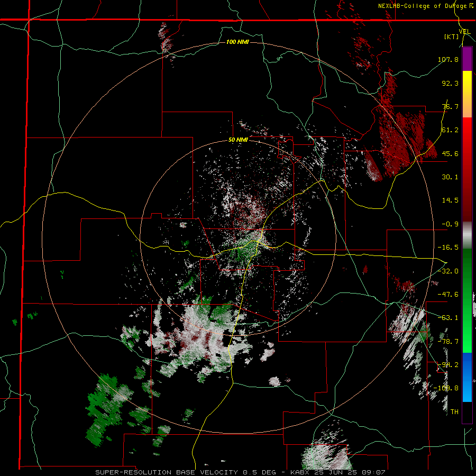Pick the orange segment of velocity color bar
The height and width of the screenshot is (476, 476).
click(x=467, y=106)
